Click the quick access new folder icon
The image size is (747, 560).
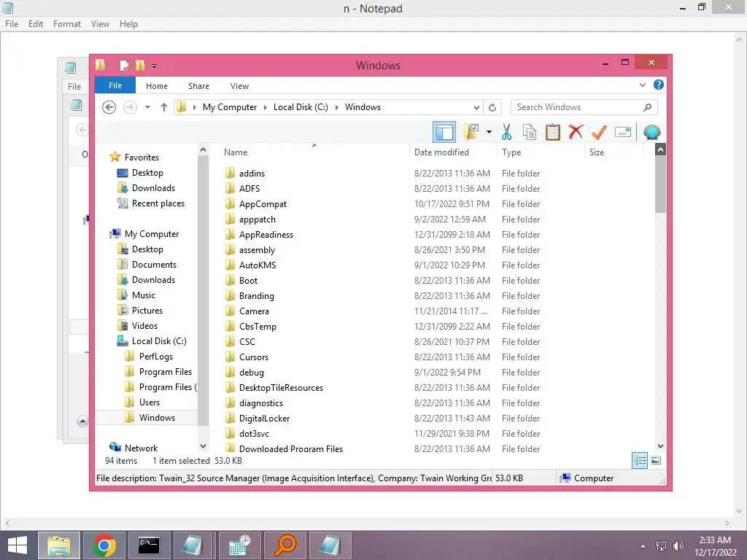[140, 65]
